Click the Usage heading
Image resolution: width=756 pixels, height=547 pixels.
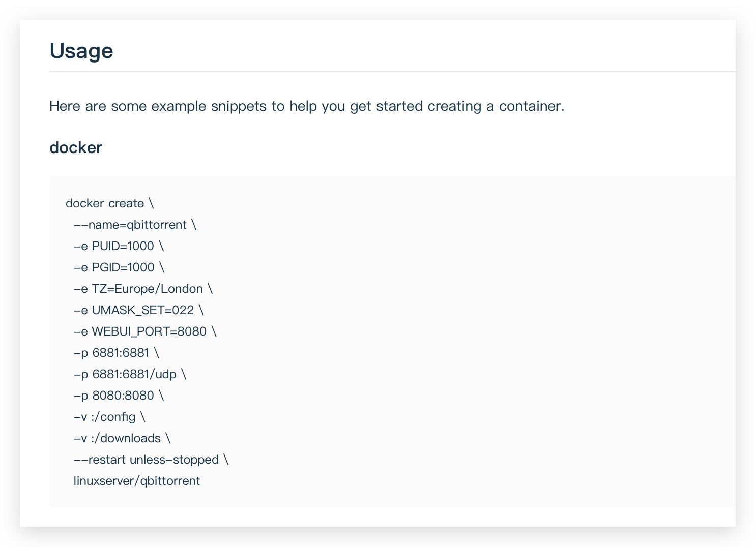[x=81, y=51]
